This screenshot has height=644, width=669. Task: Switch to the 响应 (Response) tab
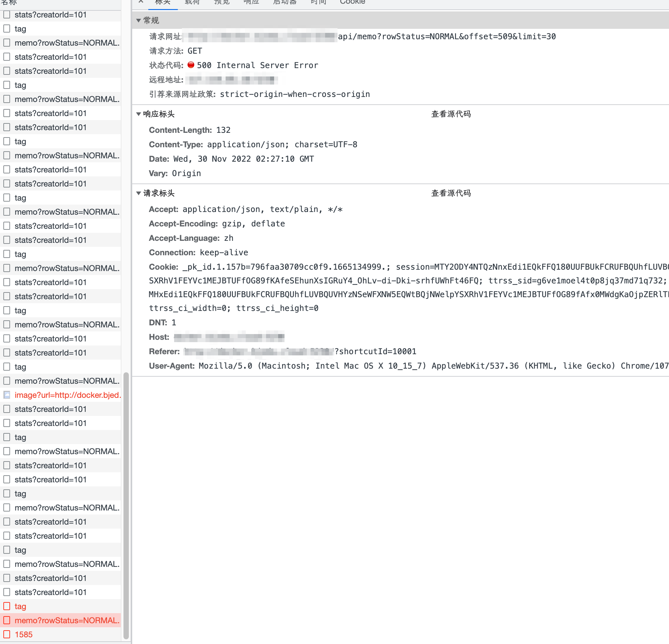(251, 2)
